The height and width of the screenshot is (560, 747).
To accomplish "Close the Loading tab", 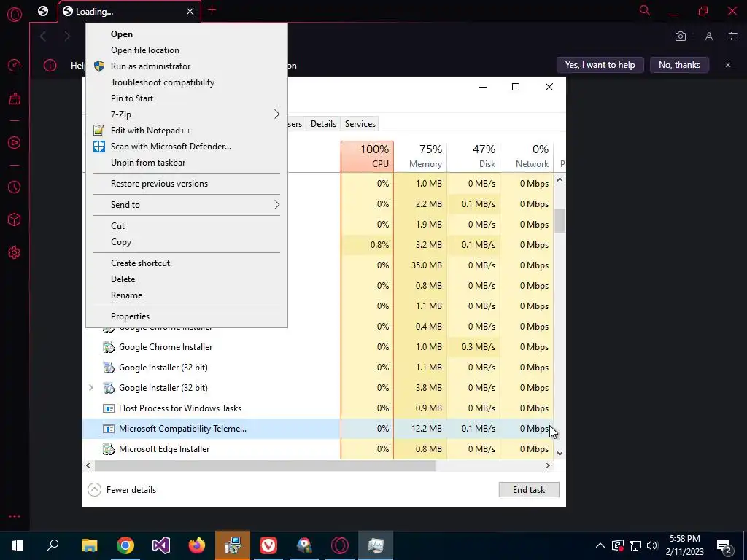I will [190, 12].
